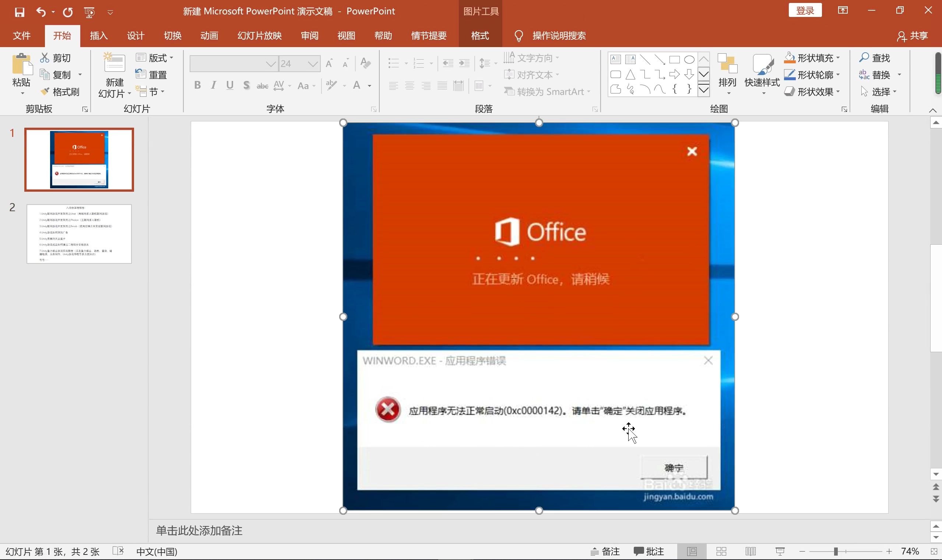The image size is (942, 560).
Task: Open the 切换 tab
Action: (173, 36)
